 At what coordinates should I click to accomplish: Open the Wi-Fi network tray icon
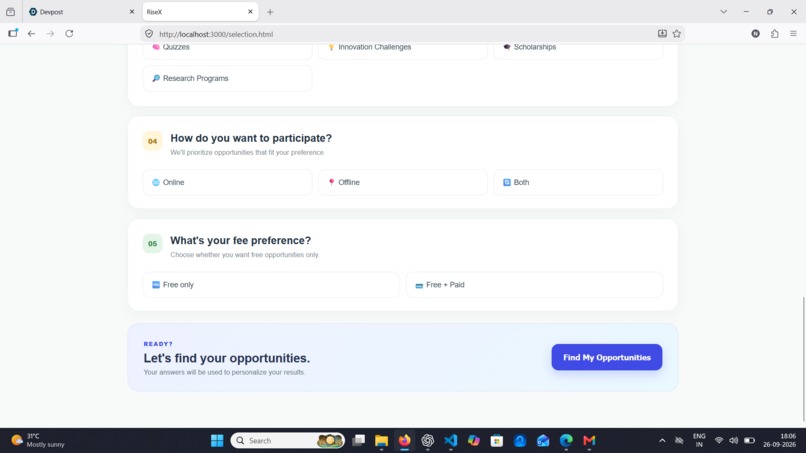[x=719, y=441]
